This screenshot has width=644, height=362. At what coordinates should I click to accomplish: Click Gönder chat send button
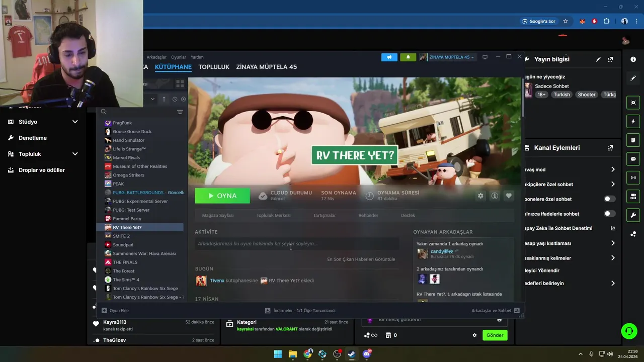[495, 335]
